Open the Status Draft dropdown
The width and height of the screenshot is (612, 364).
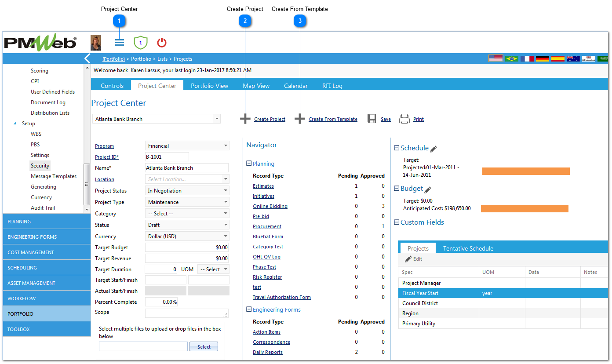(226, 225)
